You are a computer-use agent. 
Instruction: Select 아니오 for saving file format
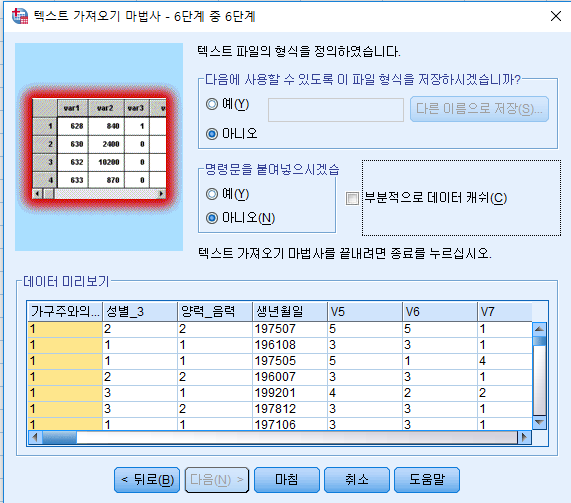(x=232, y=134)
